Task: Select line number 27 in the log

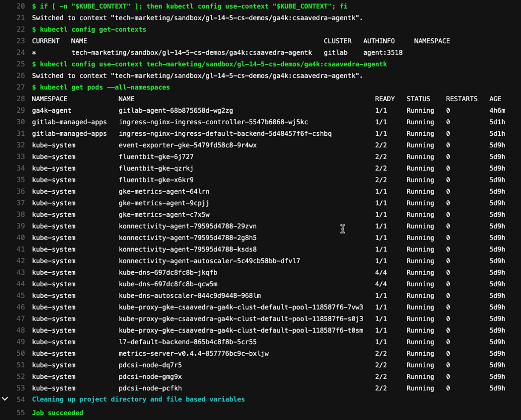Action: point(21,87)
